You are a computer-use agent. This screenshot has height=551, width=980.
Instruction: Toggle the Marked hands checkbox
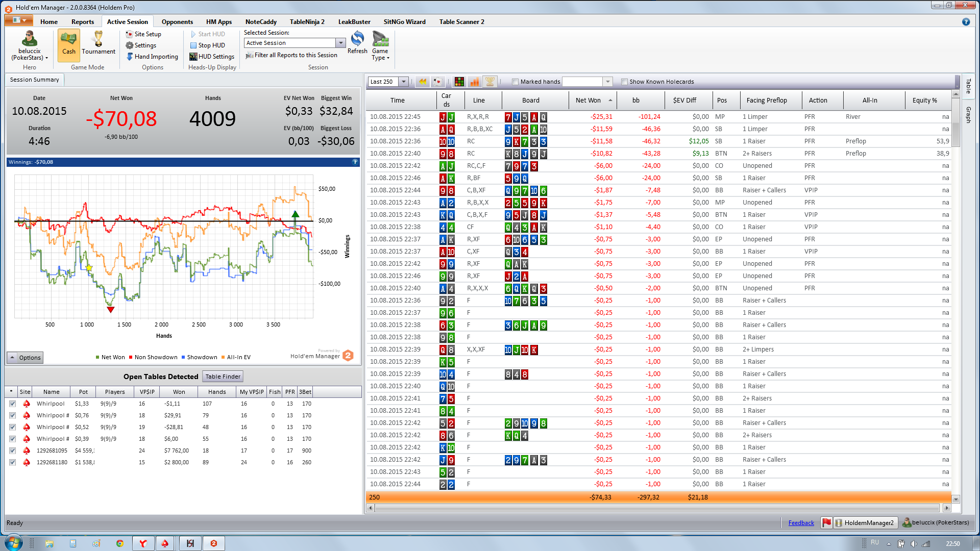tap(516, 82)
